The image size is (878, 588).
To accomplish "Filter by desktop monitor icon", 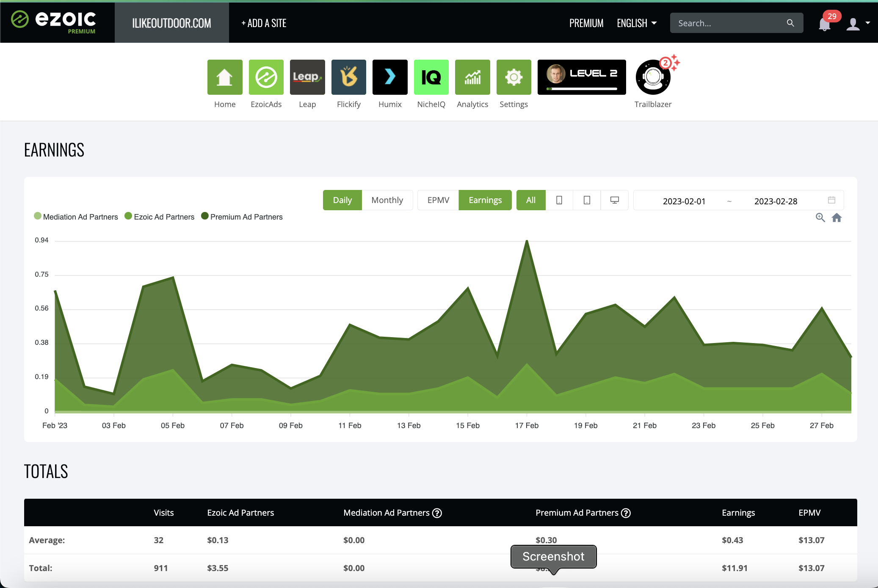I will pyautogui.click(x=614, y=200).
